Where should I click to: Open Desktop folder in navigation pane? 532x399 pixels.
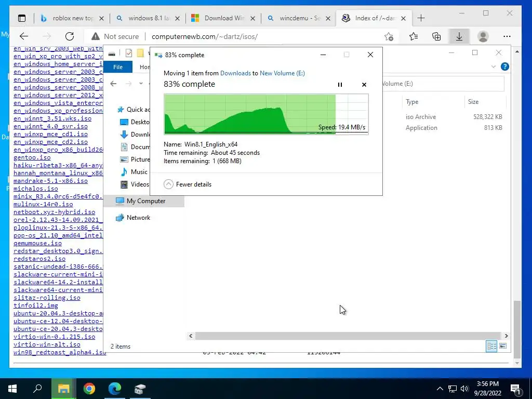135,122
